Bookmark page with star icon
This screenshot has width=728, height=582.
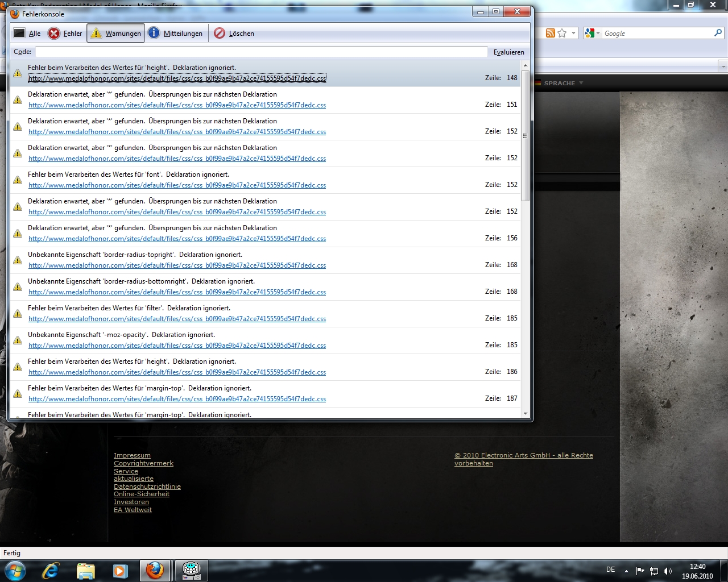(x=562, y=33)
